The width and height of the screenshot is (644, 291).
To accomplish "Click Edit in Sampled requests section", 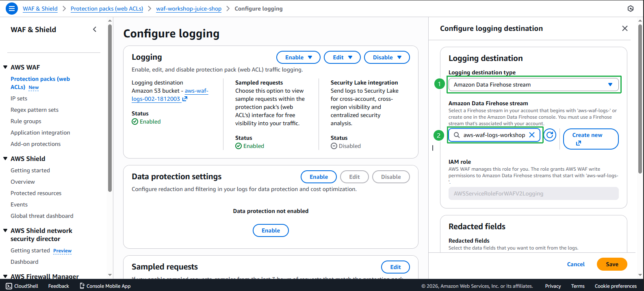I will [x=395, y=267].
